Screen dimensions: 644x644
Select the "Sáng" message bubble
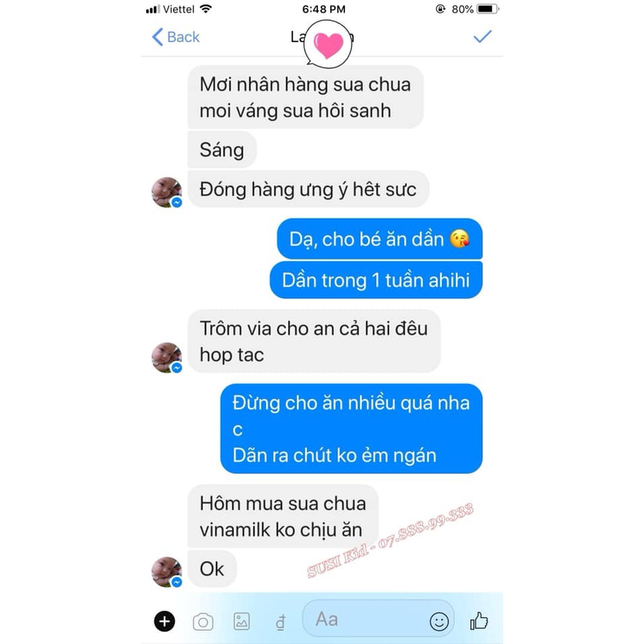[x=222, y=150]
